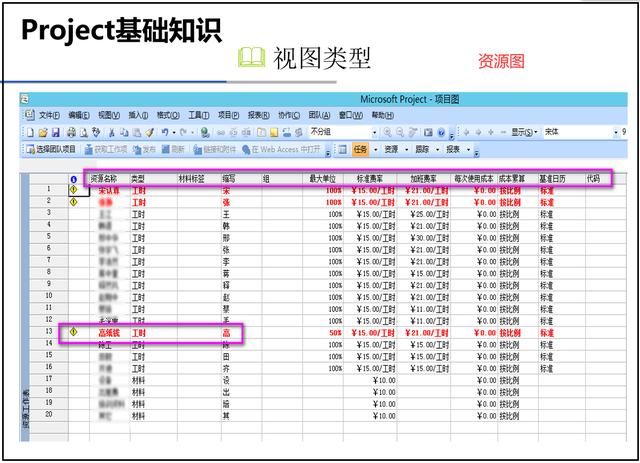The height and width of the screenshot is (463, 640).
Task: Click the blue Help question icon
Action: (x=441, y=132)
